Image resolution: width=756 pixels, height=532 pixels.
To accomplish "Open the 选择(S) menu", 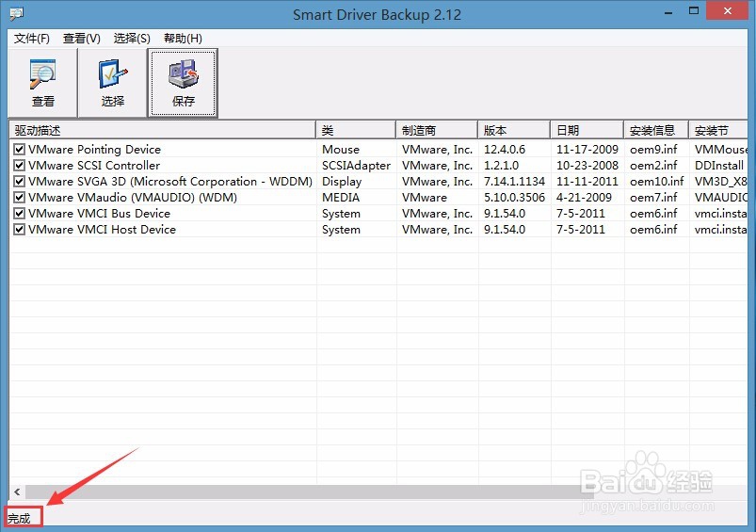I will 132,38.
